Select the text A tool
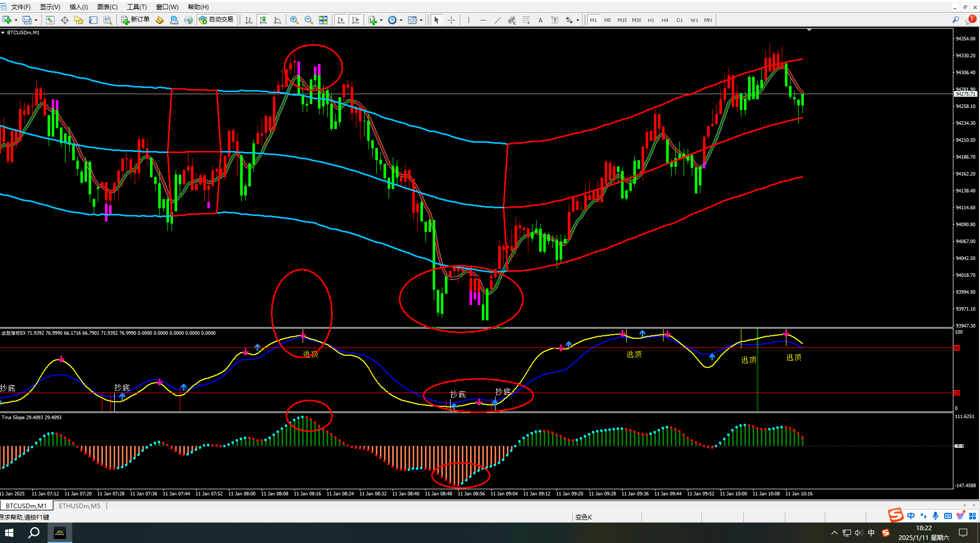980x543 pixels. tap(540, 20)
